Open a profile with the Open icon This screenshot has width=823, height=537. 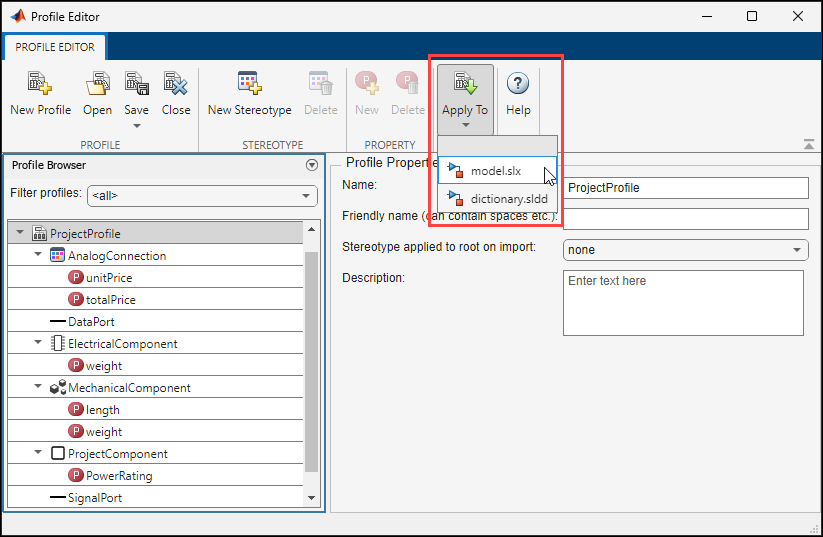(x=97, y=84)
